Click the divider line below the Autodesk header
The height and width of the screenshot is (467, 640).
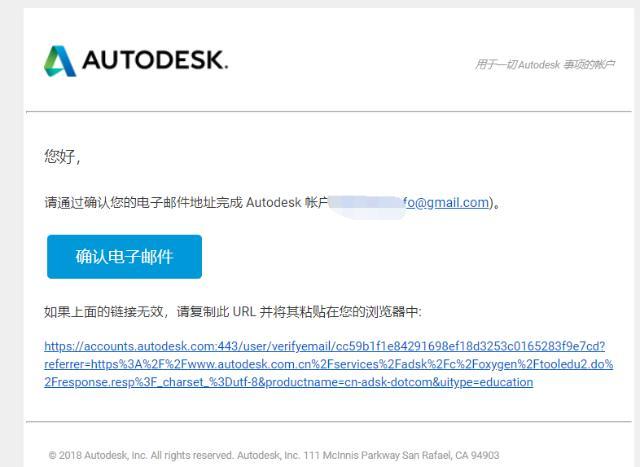[x=329, y=111]
